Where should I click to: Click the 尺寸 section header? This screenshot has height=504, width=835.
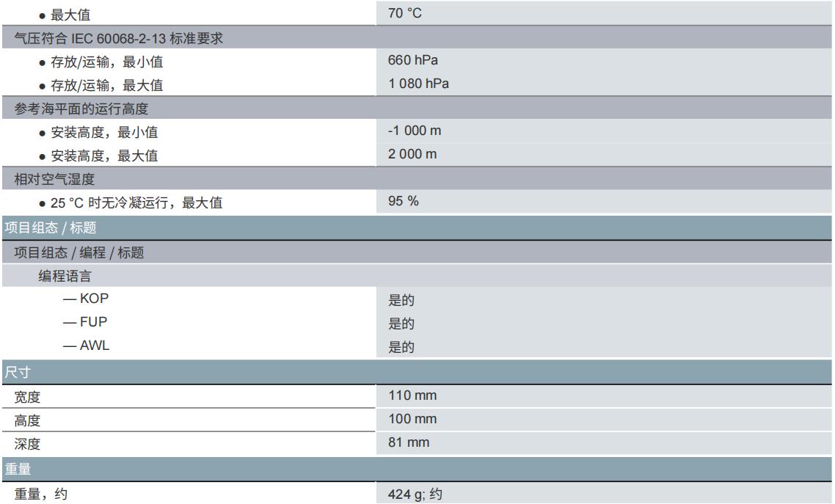click(18, 371)
